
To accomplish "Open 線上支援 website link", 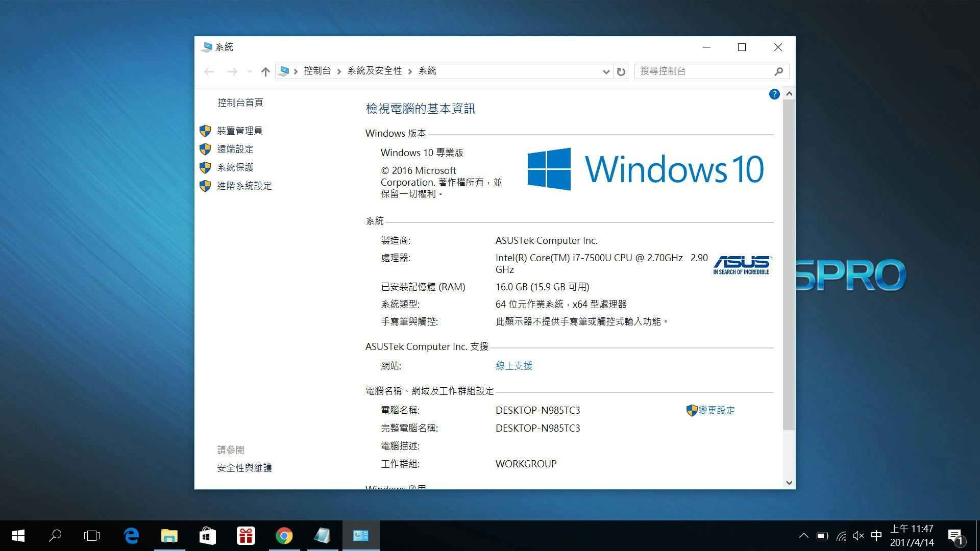I will pos(513,366).
